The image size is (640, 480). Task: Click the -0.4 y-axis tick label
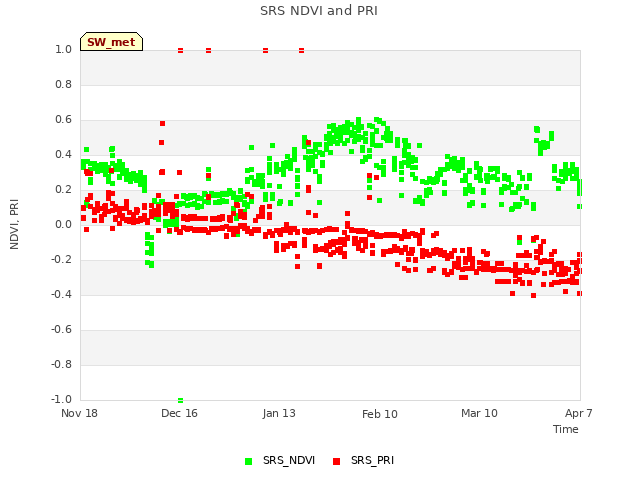pyautogui.click(x=61, y=294)
